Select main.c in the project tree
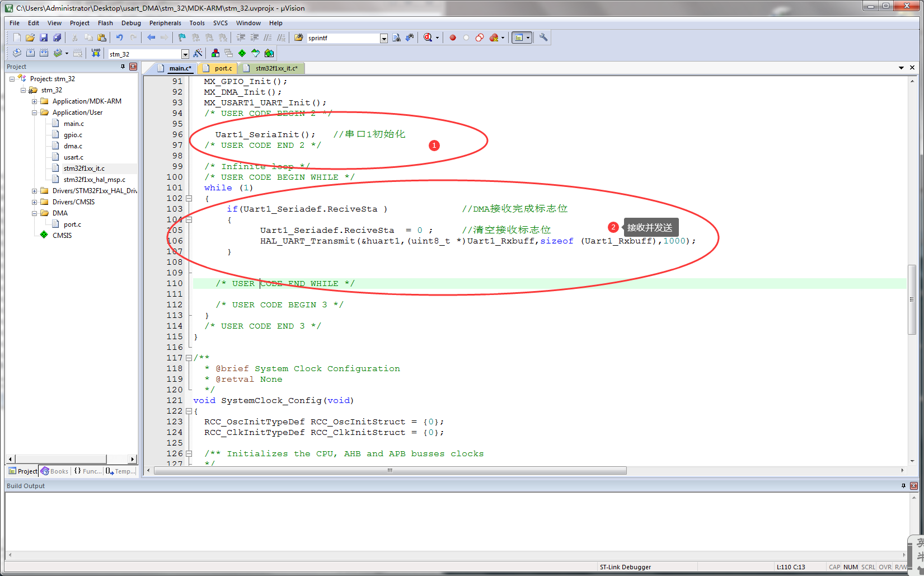Screen dimensions: 924x576 coord(73,124)
